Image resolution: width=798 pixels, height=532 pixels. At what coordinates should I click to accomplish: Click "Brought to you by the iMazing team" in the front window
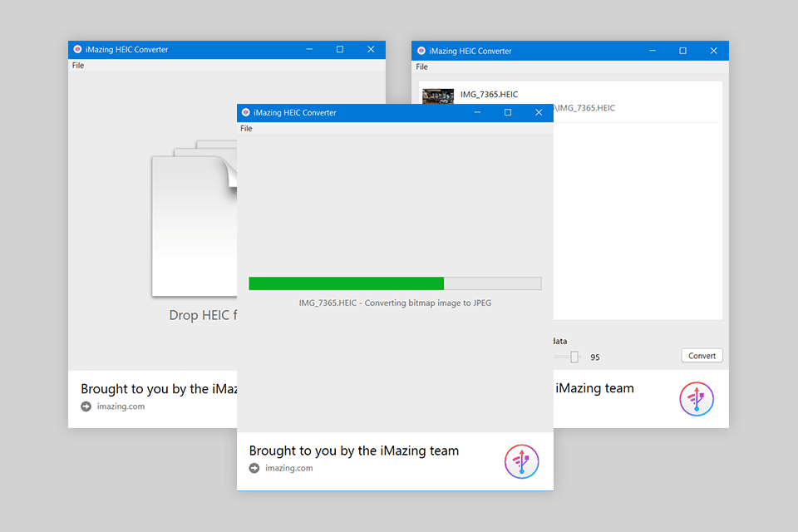click(x=354, y=451)
